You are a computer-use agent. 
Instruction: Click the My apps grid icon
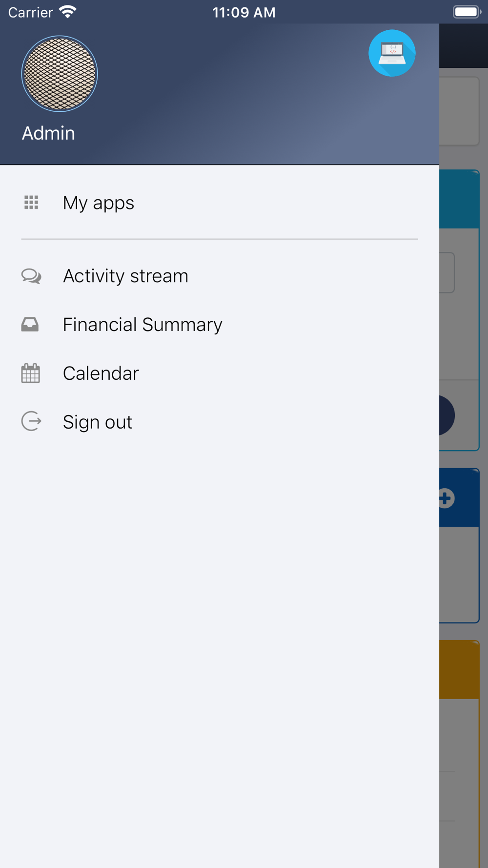pos(31,202)
